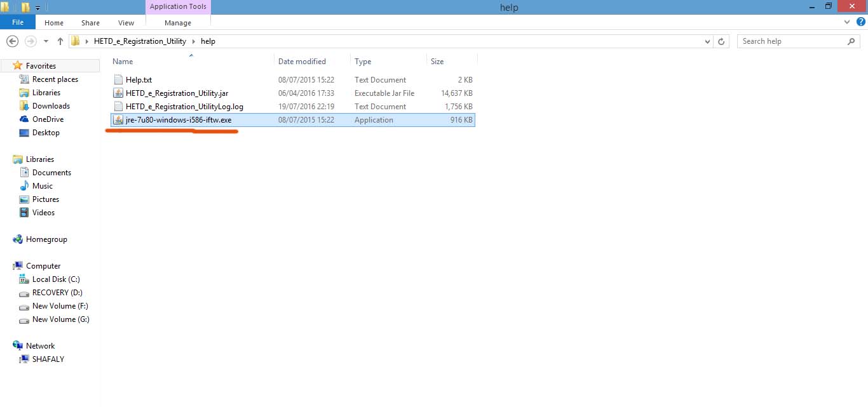This screenshot has width=868, height=407.
Task: Click the Local Disk (C:) drive icon
Action: [x=24, y=279]
